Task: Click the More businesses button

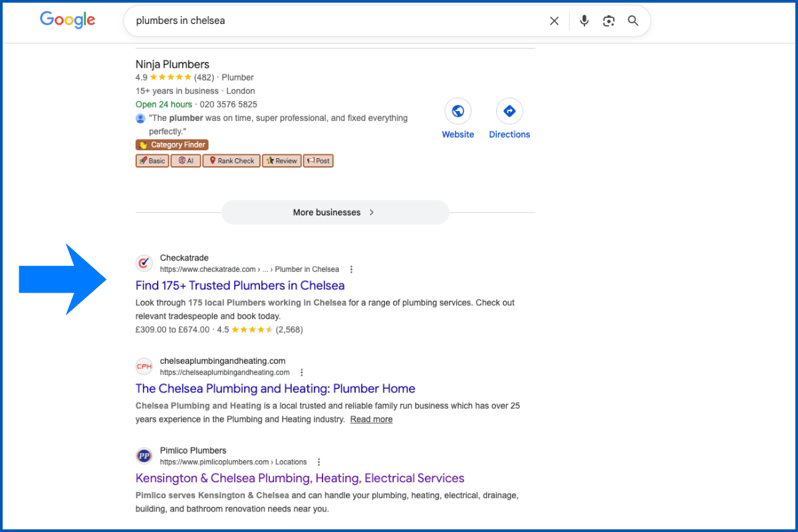Action: click(335, 211)
